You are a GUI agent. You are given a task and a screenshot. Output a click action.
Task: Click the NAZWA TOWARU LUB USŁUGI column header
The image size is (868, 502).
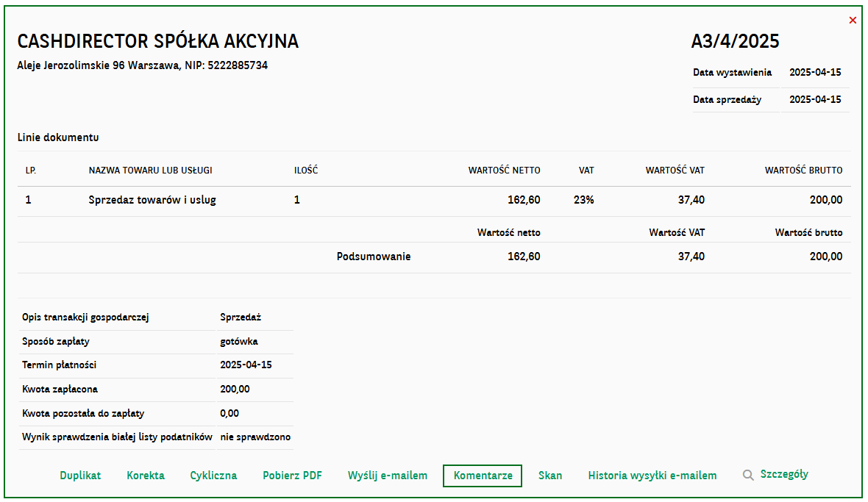[151, 171]
